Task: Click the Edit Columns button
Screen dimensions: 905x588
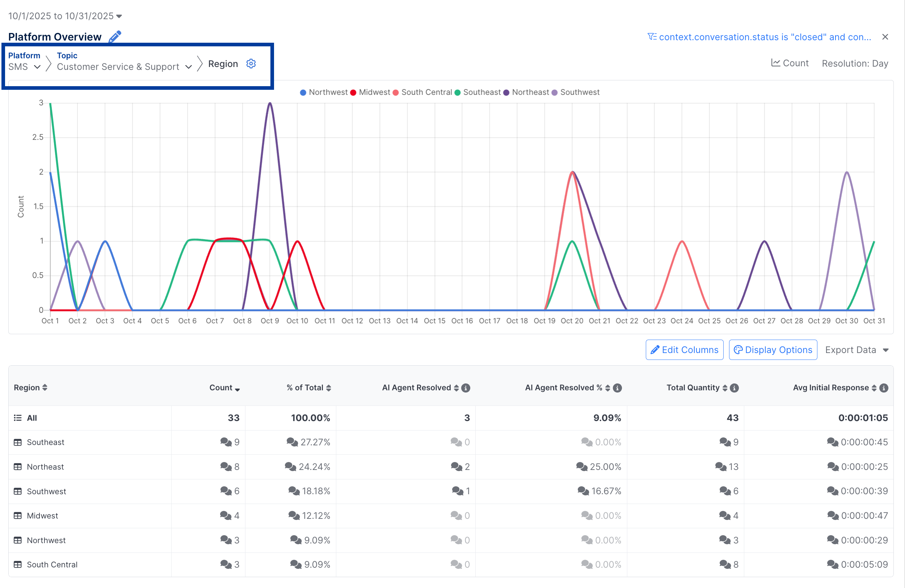Action: 684,349
